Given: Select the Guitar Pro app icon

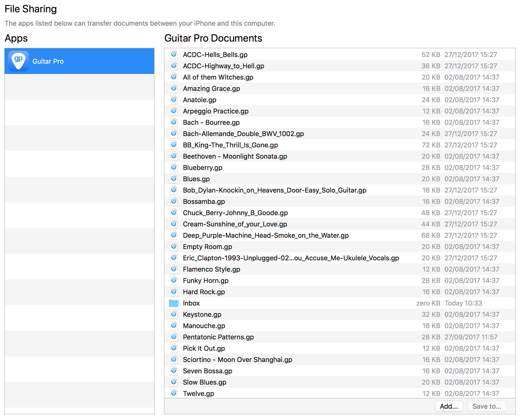Looking at the screenshot, I should point(18,61).
